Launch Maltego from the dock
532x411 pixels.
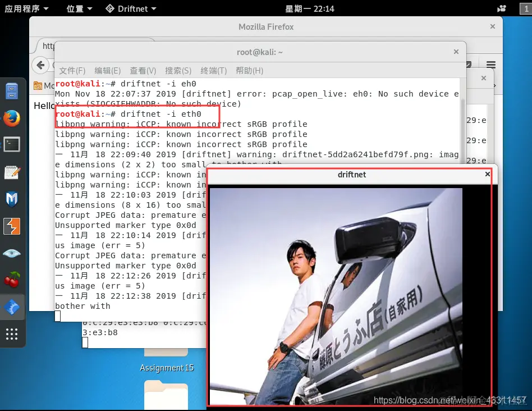point(12,199)
